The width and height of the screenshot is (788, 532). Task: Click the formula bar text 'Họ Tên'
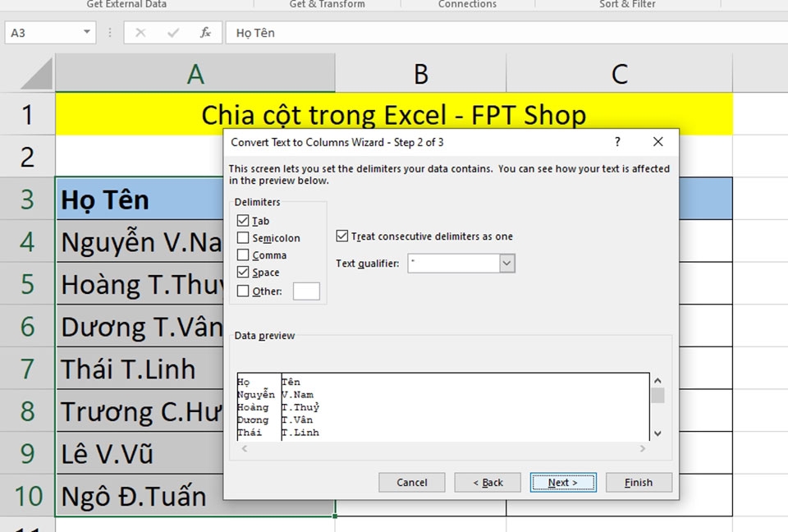click(x=255, y=33)
